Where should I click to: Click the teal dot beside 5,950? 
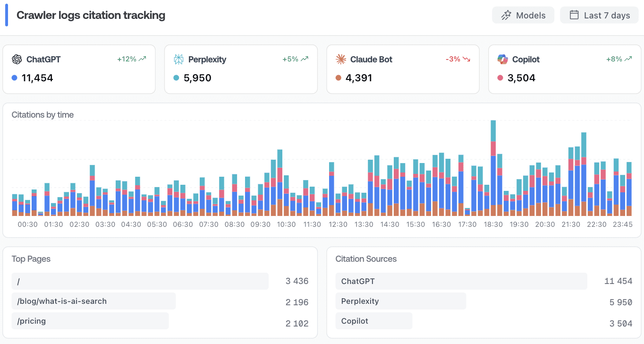(x=176, y=78)
